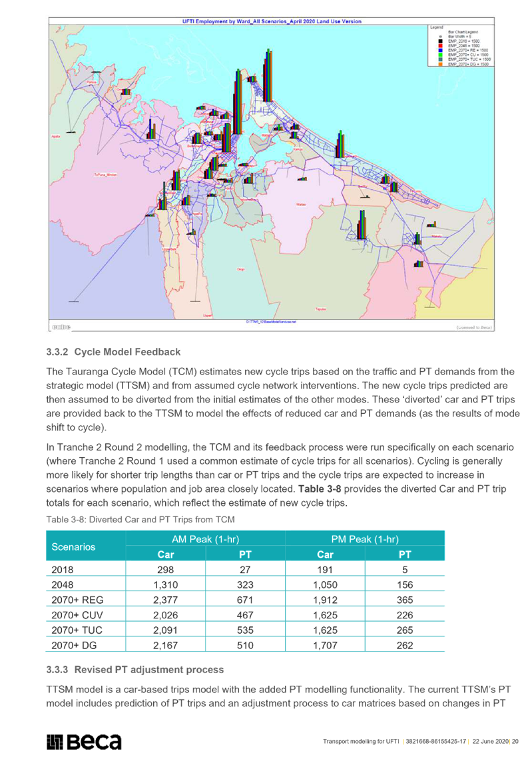The image size is (532, 757).
Task: Select the document number '3821668-86155425-17' in the footer
Action: [x=436, y=741]
